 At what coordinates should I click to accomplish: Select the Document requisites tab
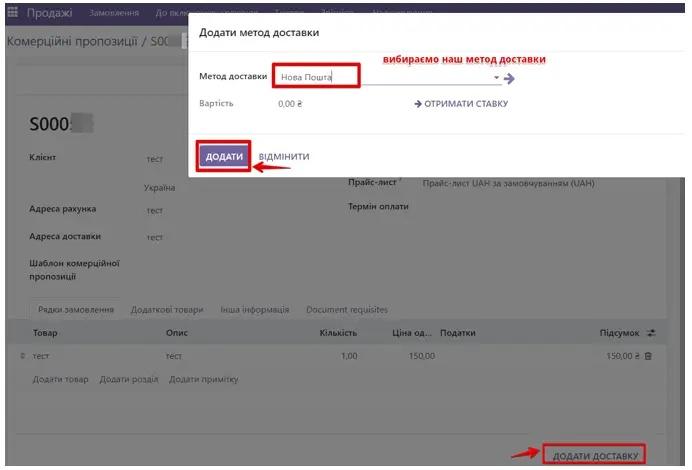pyautogui.click(x=346, y=310)
